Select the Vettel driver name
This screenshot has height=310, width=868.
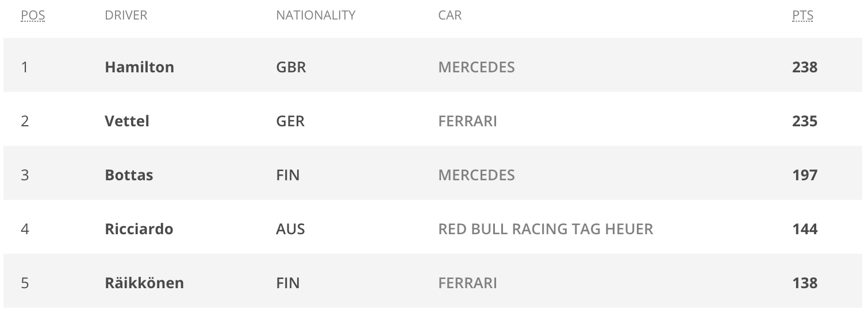pyautogui.click(x=127, y=121)
